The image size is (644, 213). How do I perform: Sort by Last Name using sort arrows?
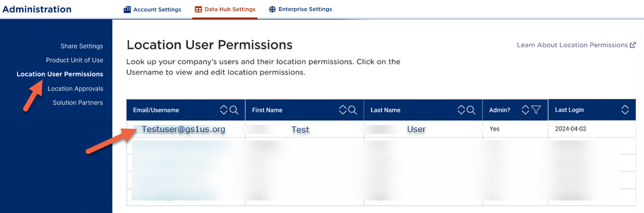tap(462, 110)
